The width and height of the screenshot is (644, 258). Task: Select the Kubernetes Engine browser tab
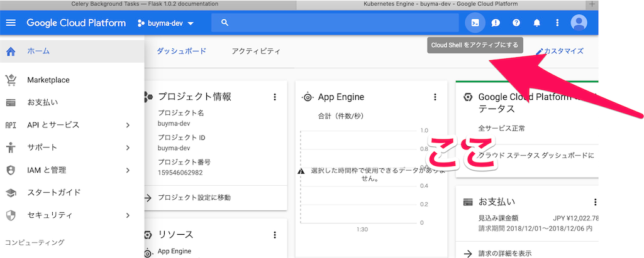(x=441, y=4)
